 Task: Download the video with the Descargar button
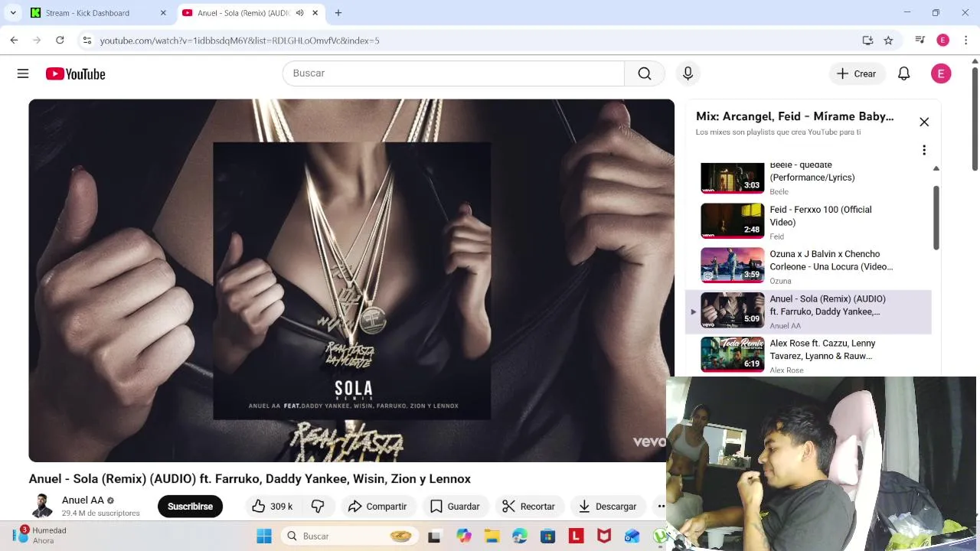tap(608, 507)
